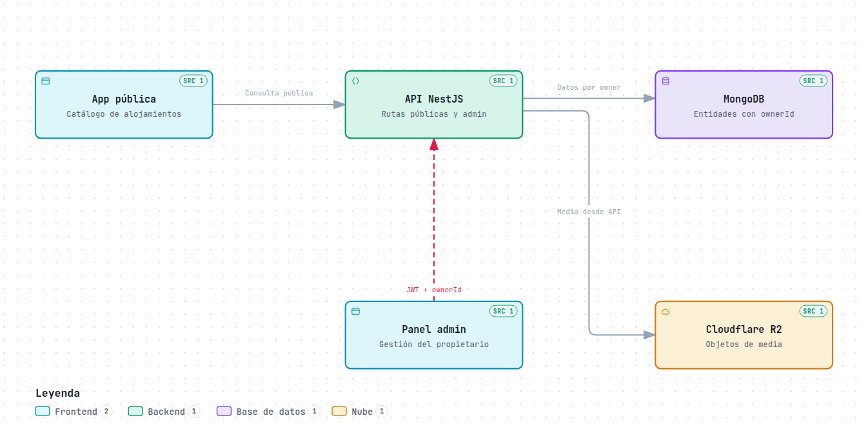The height and width of the screenshot is (429, 868).
Task: Select the 'Consulta pública' edge label
Action: (279, 93)
